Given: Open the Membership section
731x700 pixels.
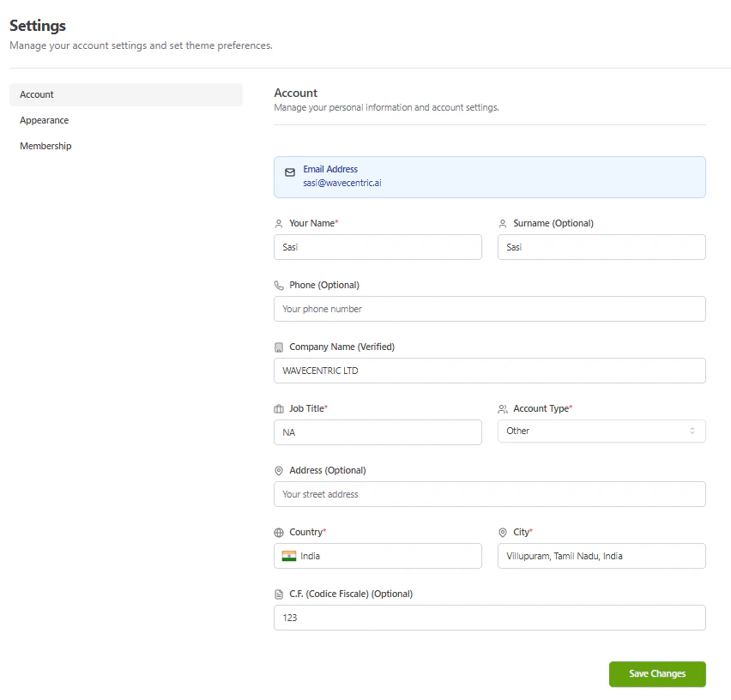Looking at the screenshot, I should pyautogui.click(x=45, y=146).
